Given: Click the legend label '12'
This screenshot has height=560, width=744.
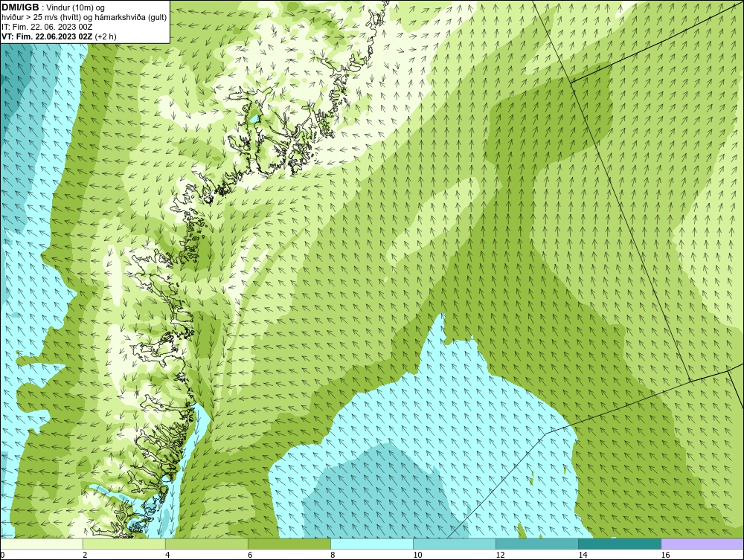Looking at the screenshot, I should [x=500, y=555].
